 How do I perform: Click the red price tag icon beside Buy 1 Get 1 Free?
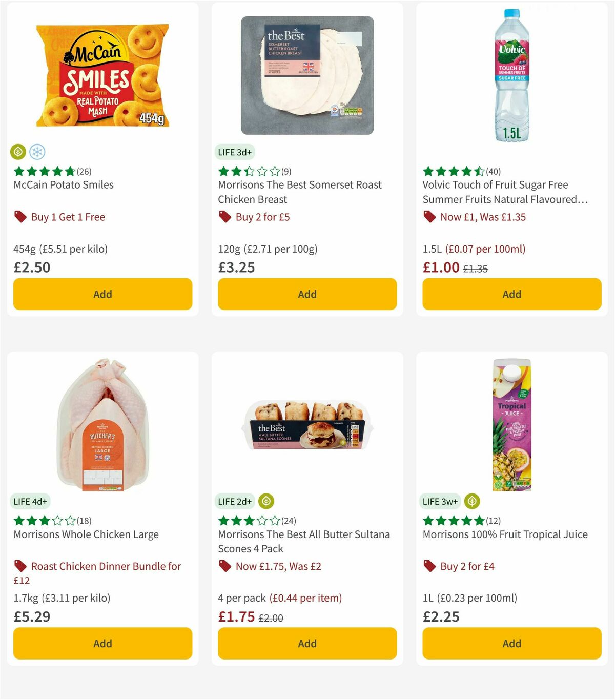point(20,217)
